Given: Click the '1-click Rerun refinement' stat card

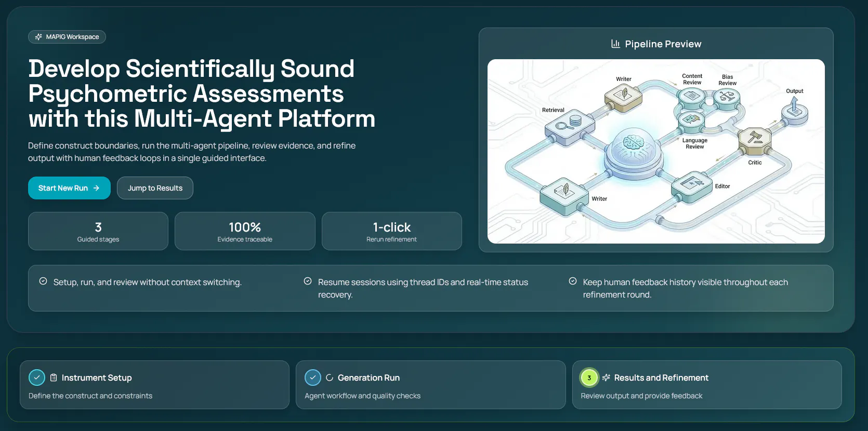Looking at the screenshot, I should tap(392, 231).
